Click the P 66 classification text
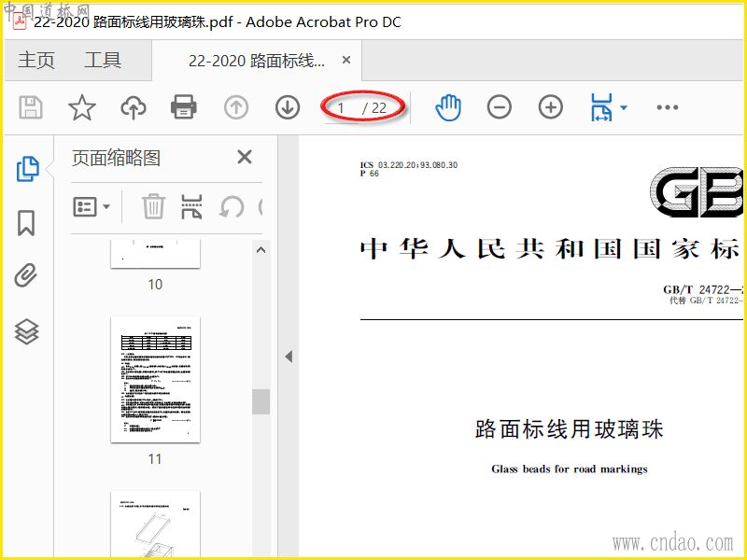 coord(370,174)
